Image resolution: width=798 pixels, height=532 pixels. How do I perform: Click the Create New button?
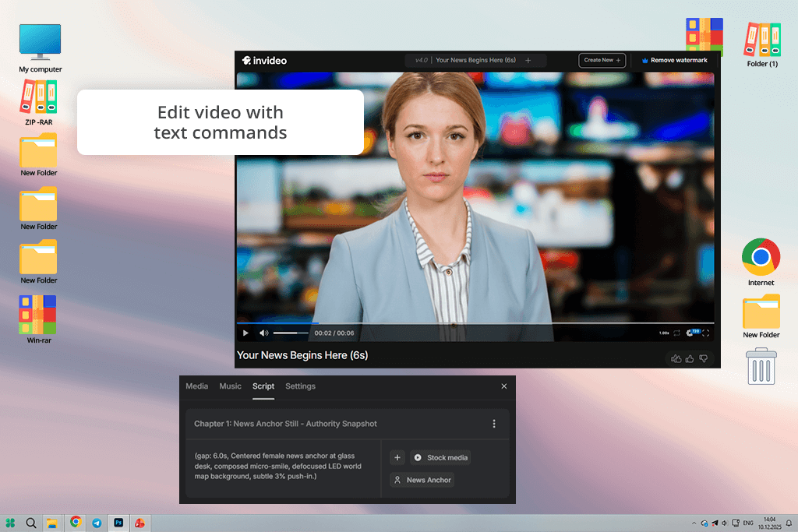(602, 60)
